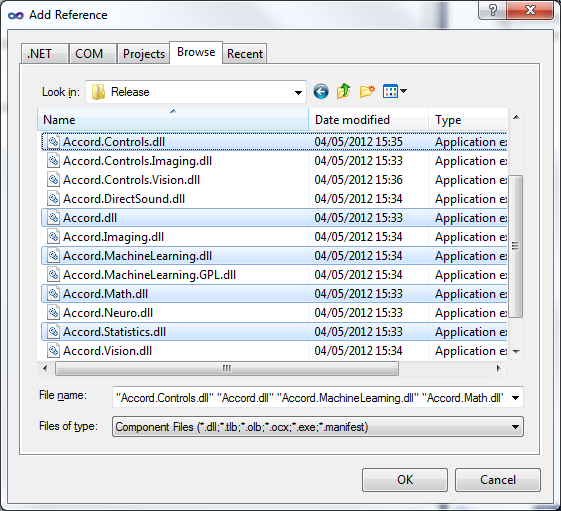Viewport: 561px width, 511px height.
Task: Click the date of Accord.Controls.dll, 15:35
Action: pyautogui.click(x=358, y=142)
